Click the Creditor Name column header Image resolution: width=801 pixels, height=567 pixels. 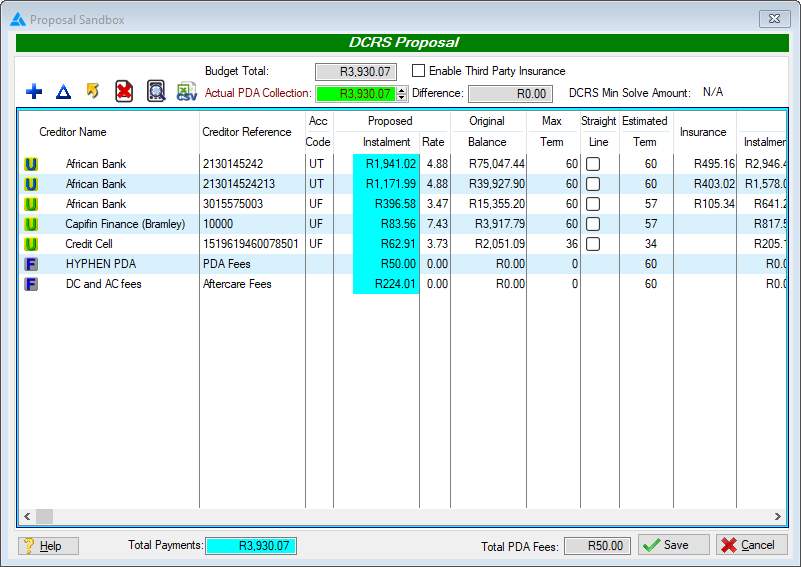73,132
